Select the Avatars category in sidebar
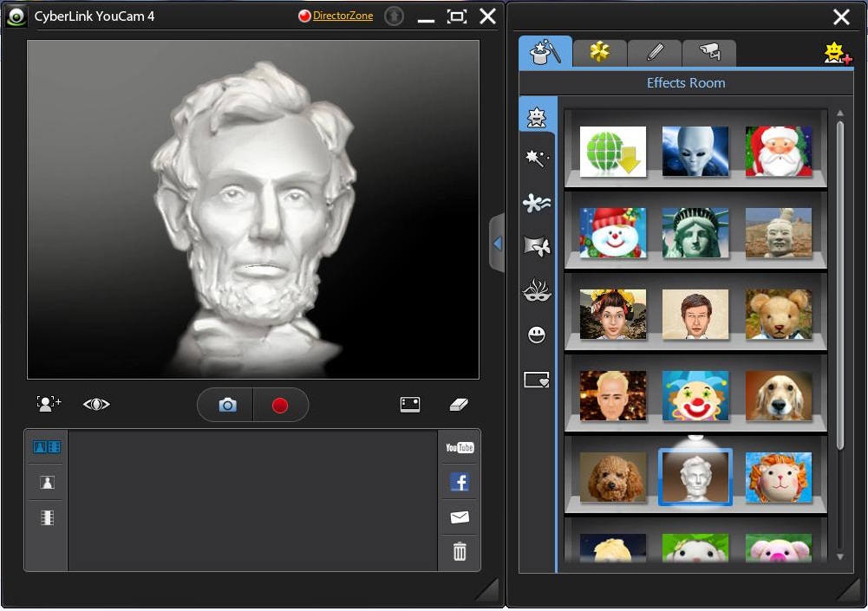 (x=537, y=117)
